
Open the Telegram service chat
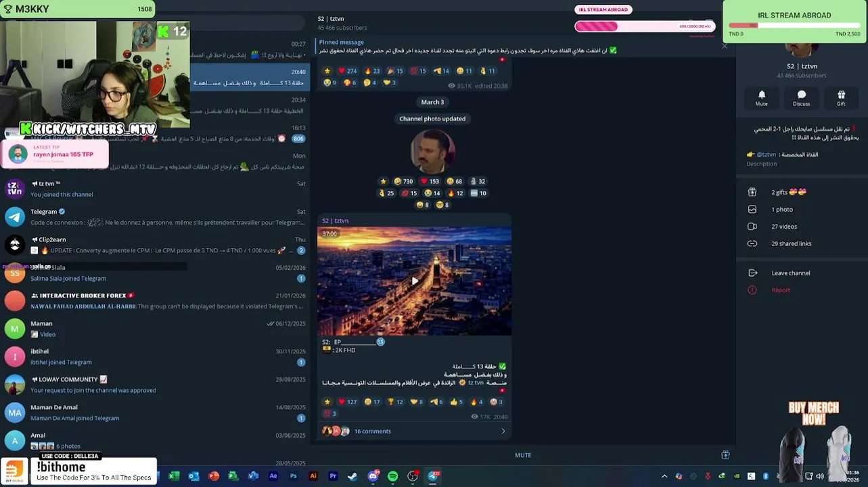(x=156, y=216)
